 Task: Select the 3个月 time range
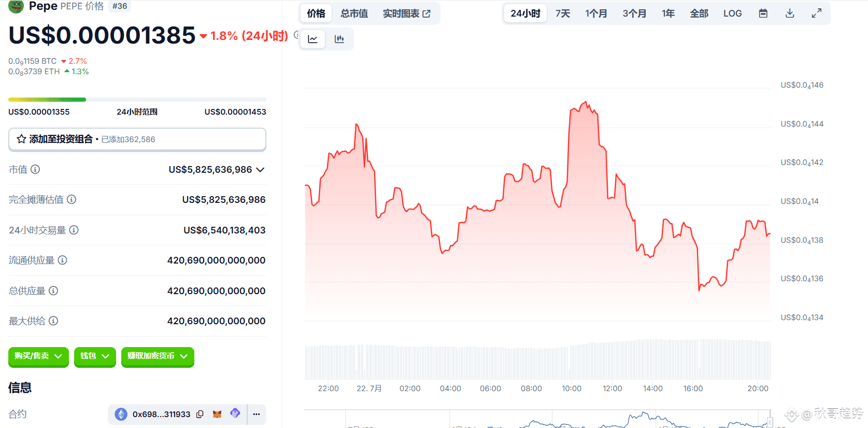[x=635, y=13]
